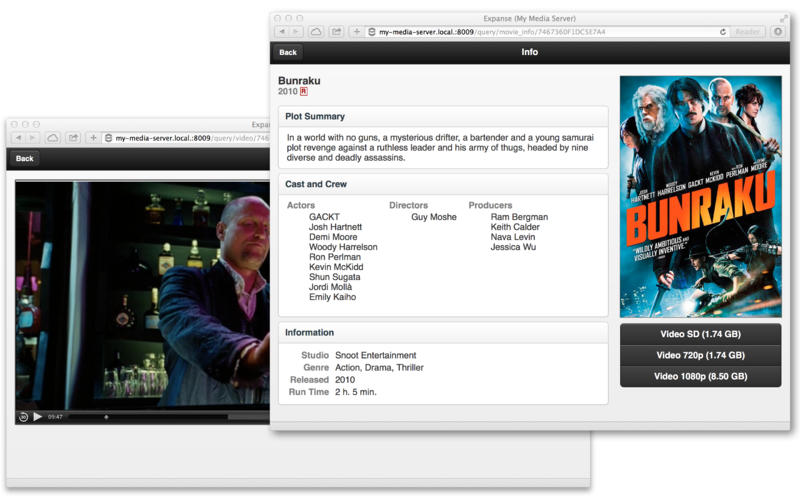Play the video in the player
This screenshot has height=500, width=800.
[37, 417]
